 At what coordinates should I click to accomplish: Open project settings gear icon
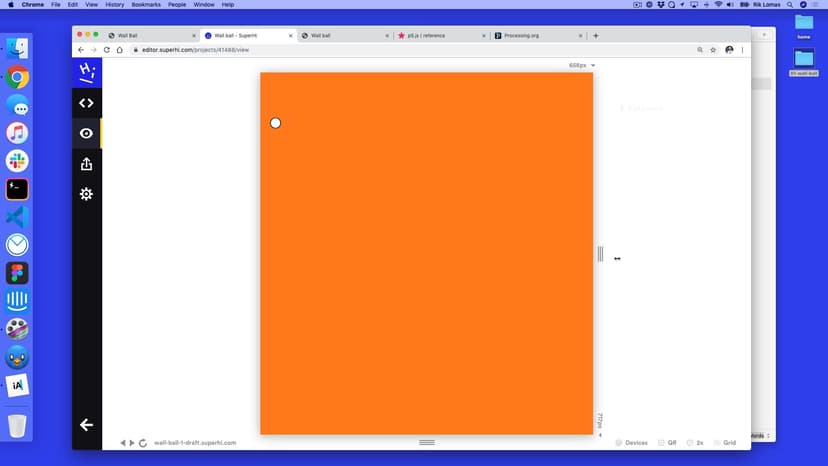[86, 194]
